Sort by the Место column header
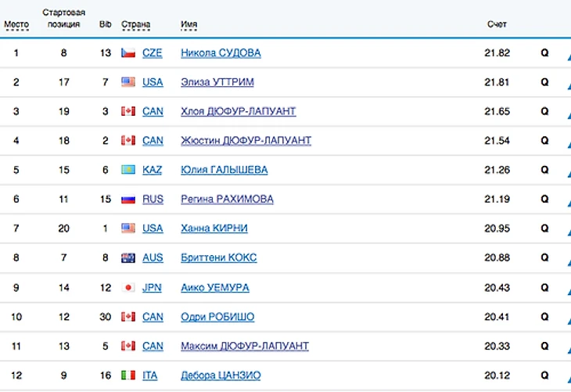 point(16,24)
